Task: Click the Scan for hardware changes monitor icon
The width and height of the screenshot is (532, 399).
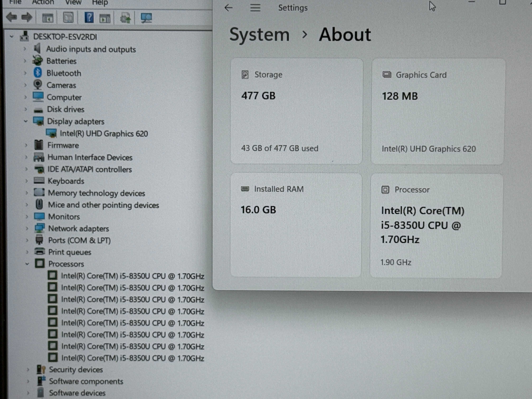Action: 146,18
